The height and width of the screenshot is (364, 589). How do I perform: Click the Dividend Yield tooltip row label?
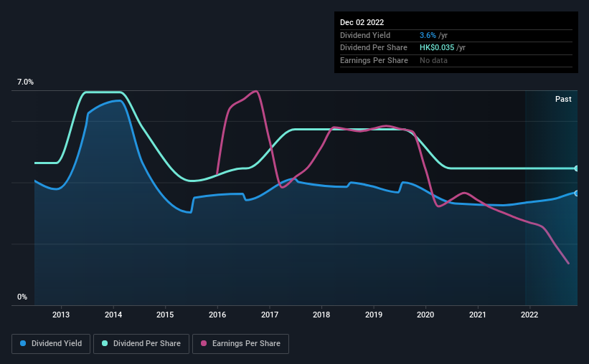pos(365,35)
